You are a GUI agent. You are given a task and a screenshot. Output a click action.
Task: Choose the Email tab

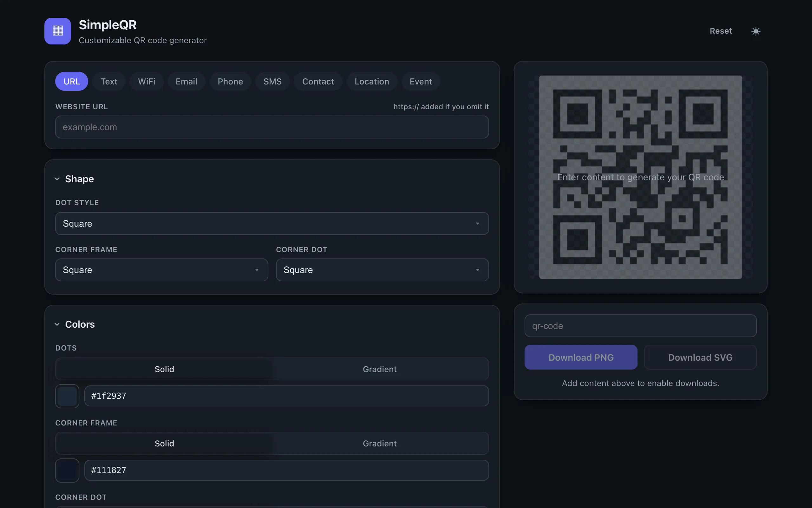187,81
